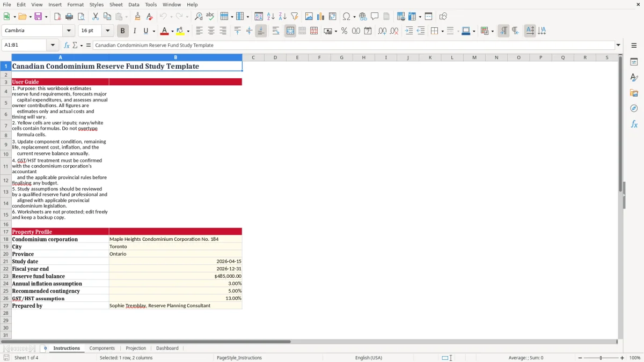The width and height of the screenshot is (644, 362).
Task: Click the Insert Hyperlink globe icon
Action: (363, 17)
